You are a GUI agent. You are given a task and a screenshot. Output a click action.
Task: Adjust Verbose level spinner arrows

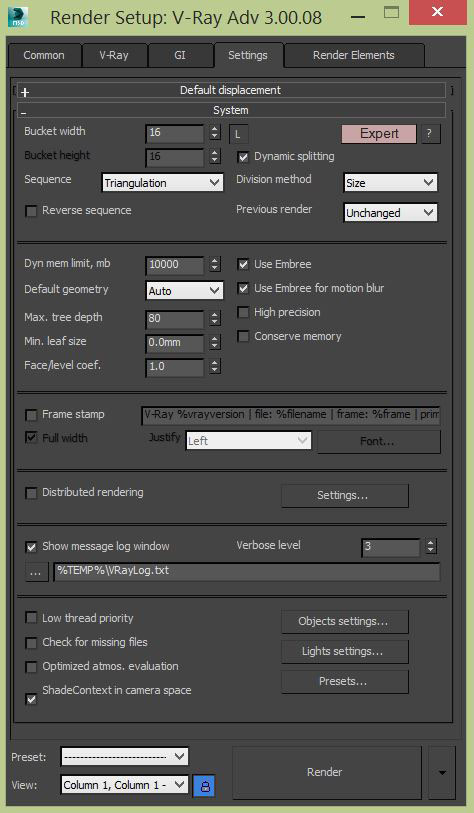click(431, 548)
